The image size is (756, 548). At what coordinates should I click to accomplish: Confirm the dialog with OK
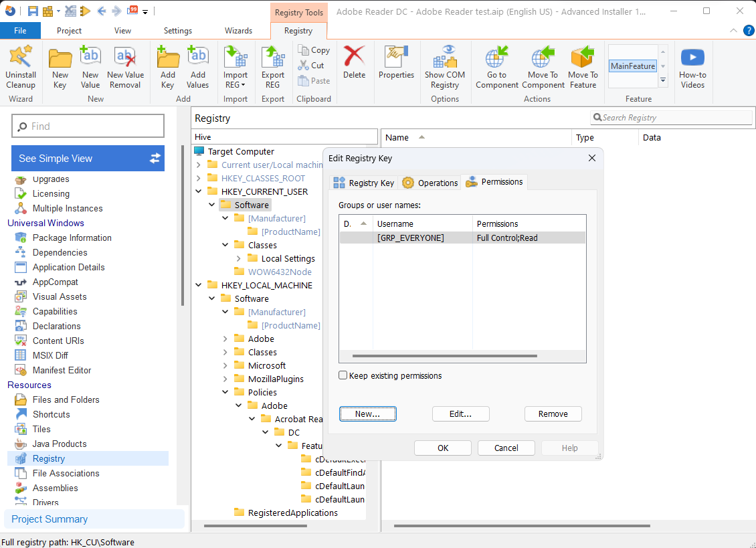(x=443, y=448)
